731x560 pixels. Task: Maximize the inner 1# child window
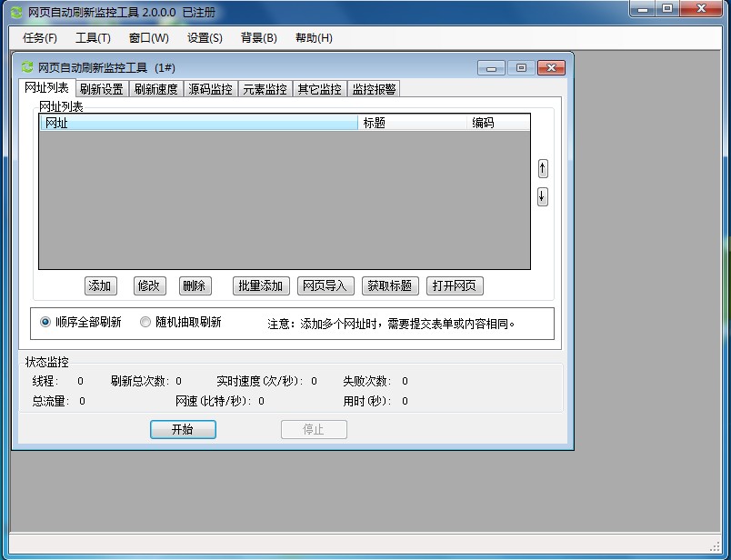[521, 68]
